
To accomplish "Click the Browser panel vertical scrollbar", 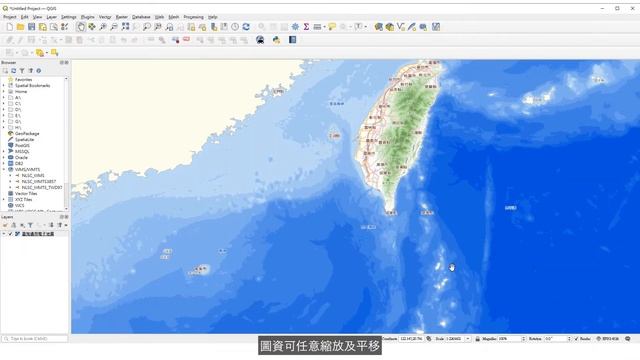I will pos(66,143).
